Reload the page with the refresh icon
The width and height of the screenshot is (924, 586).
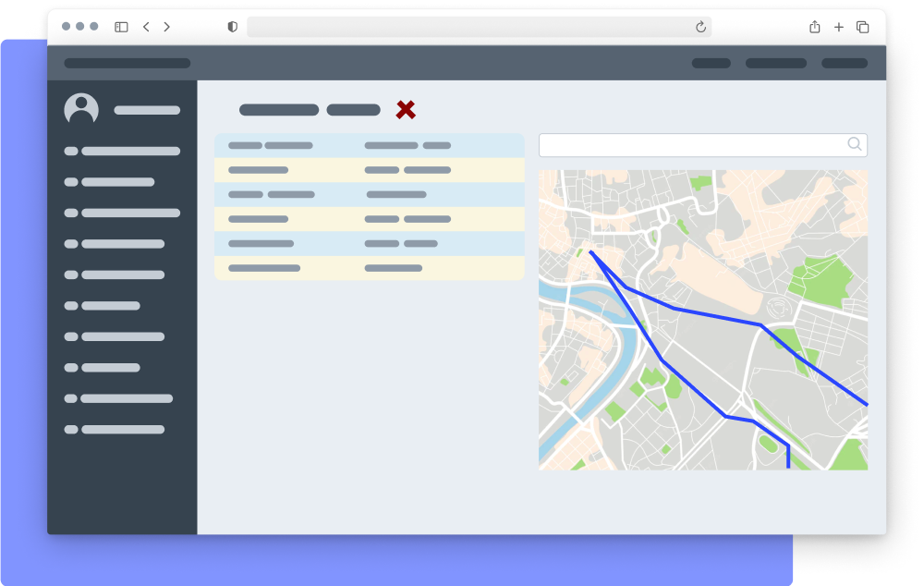[x=700, y=27]
